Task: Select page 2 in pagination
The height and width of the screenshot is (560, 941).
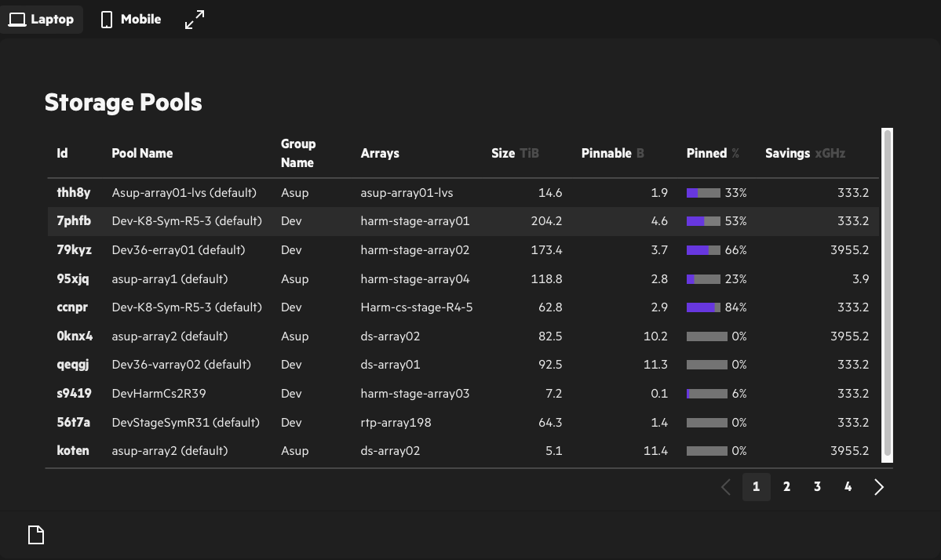Action: click(x=786, y=487)
